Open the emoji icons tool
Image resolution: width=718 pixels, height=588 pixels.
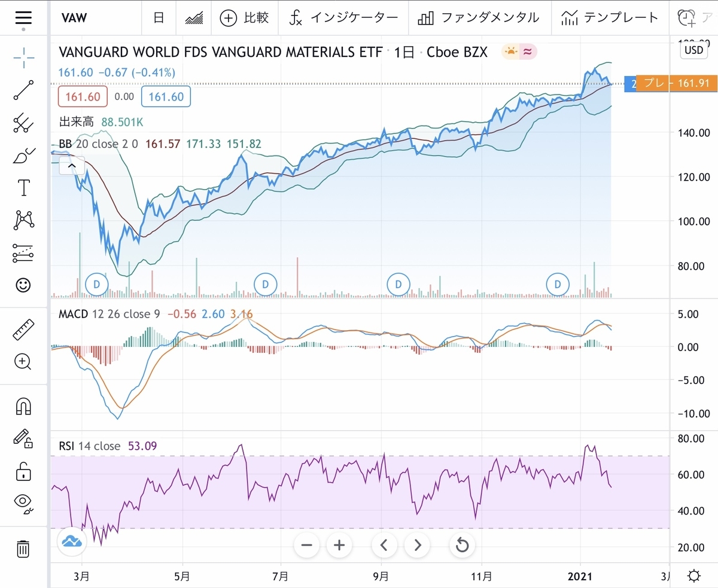23,285
